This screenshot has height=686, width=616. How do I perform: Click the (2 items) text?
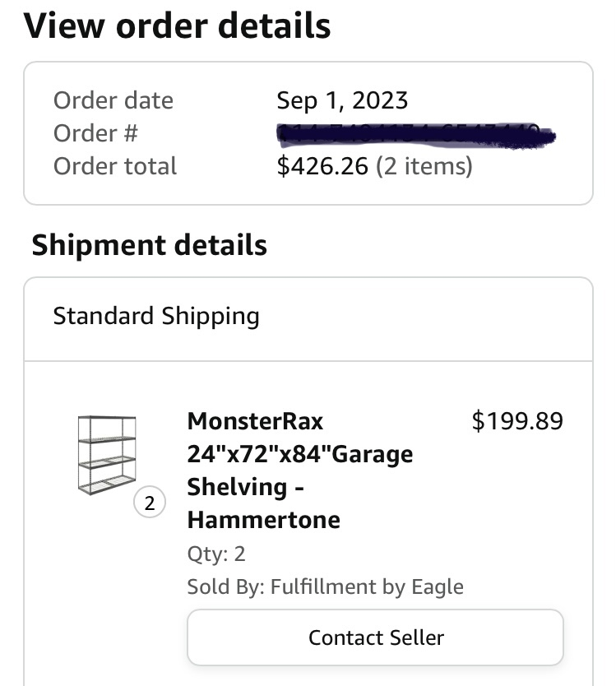tap(424, 166)
